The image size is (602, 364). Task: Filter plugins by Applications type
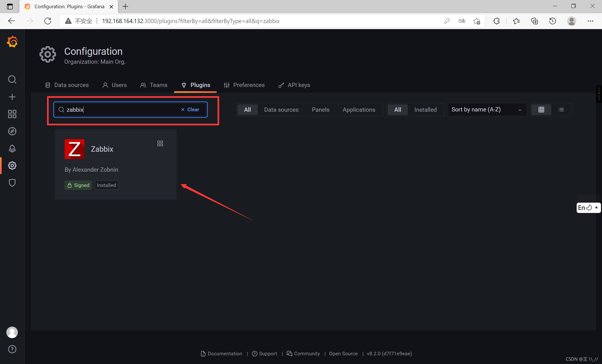(359, 110)
